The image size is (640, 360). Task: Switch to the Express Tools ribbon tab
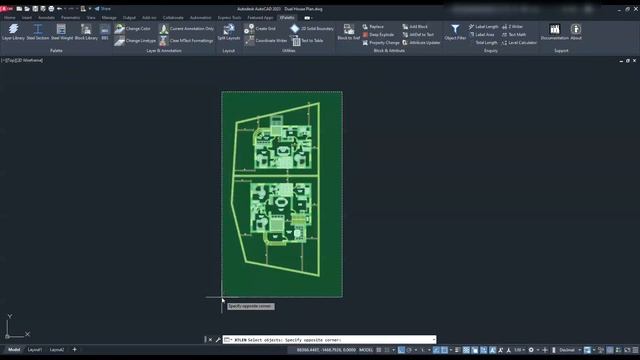point(229,18)
